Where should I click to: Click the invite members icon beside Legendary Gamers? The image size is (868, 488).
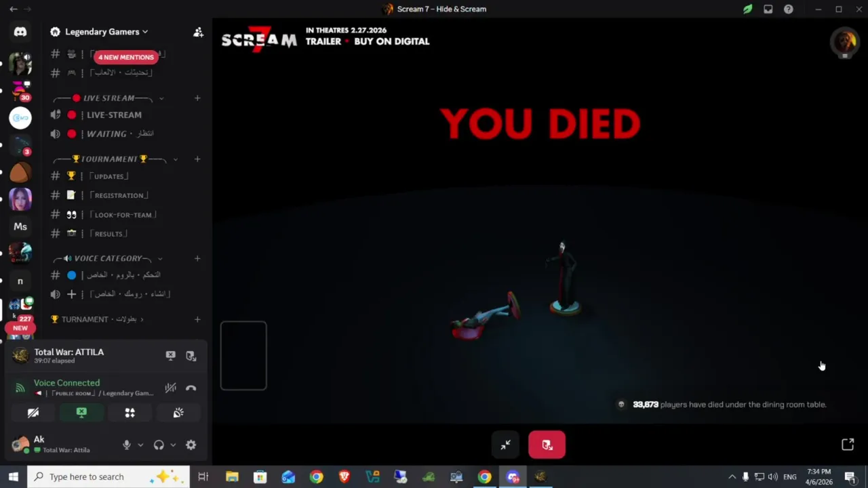pos(198,32)
